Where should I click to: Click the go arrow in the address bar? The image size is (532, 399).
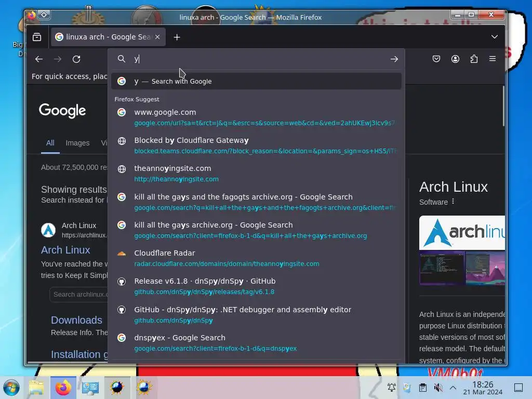[x=394, y=59]
